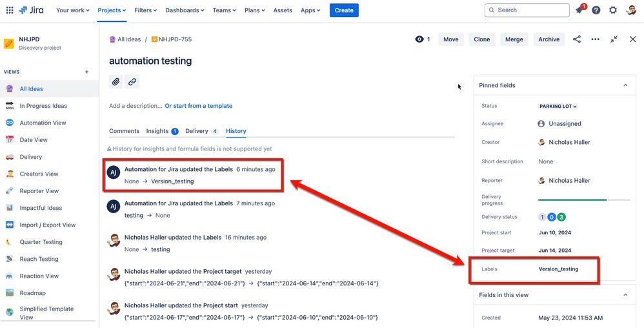
Task: Click the Automation View icon
Action: click(x=10, y=123)
